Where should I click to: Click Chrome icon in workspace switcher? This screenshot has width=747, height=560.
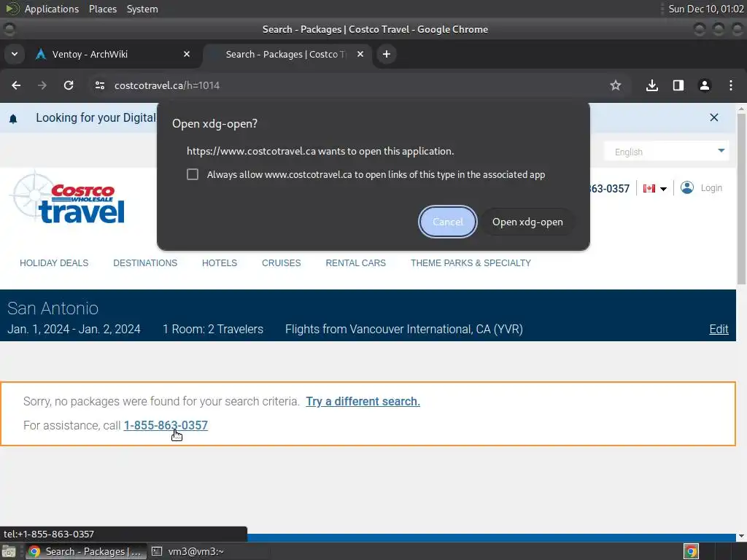(691, 552)
